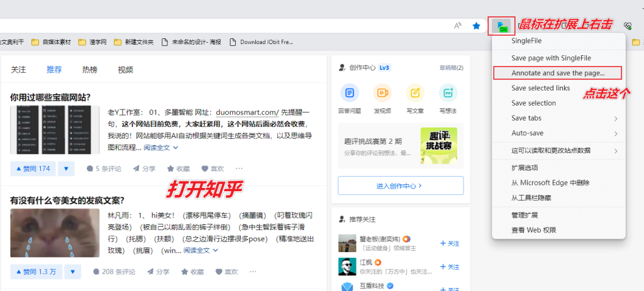This screenshot has width=644, height=291.
Task: Click the SingleFile extension icon in toolbar
Action: point(501,26)
